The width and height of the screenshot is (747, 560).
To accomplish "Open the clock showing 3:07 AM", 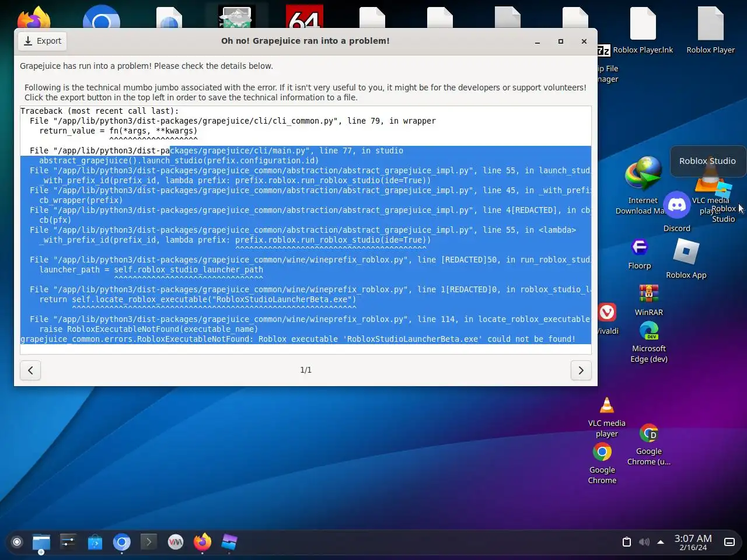I will click(x=693, y=542).
